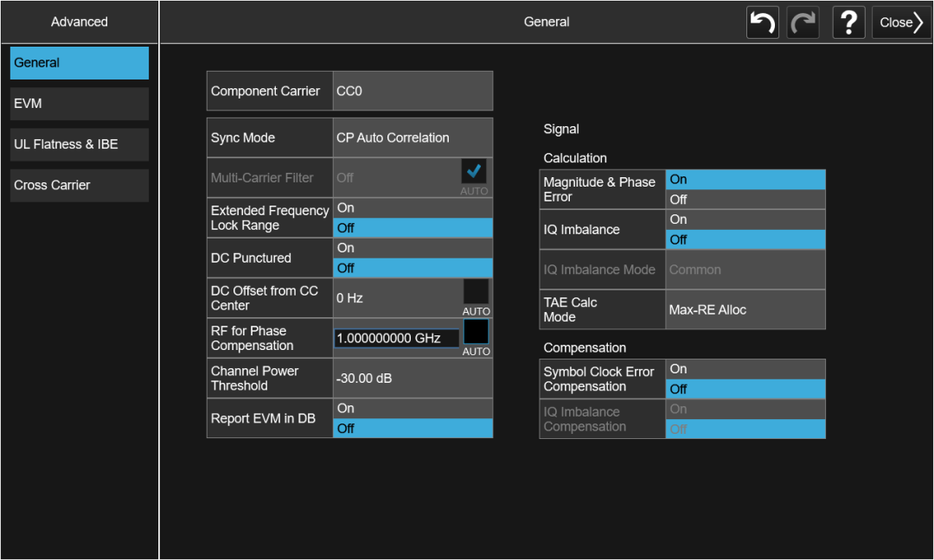The width and height of the screenshot is (934, 560).
Task: Toggle AUTO checkbox for DC Offset from CC Center
Action: pos(476,292)
